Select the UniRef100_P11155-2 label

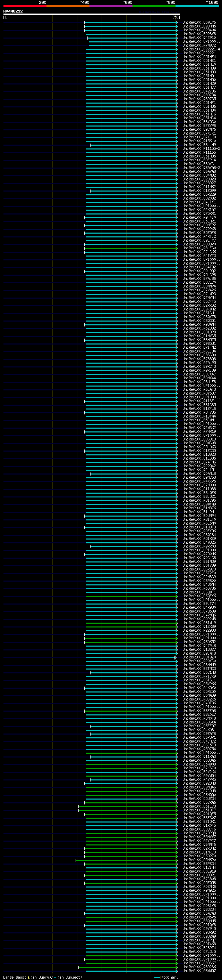point(201,148)
